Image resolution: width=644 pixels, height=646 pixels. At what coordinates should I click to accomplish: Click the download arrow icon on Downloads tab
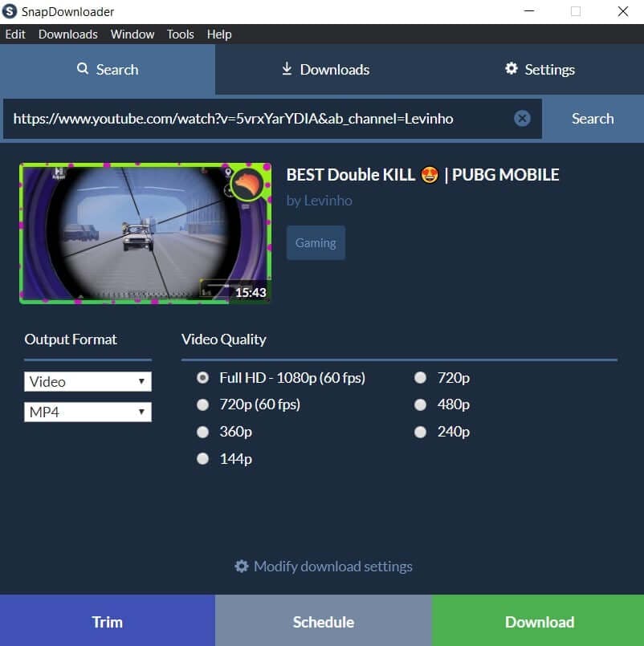pyautogui.click(x=287, y=68)
